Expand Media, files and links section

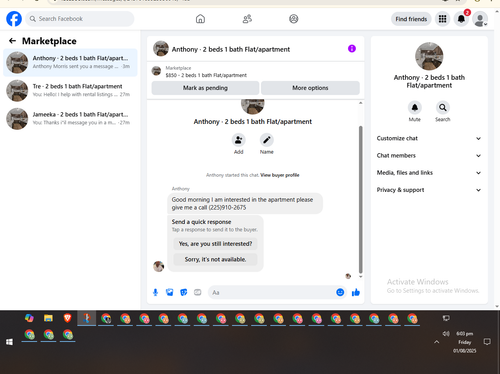click(x=429, y=173)
